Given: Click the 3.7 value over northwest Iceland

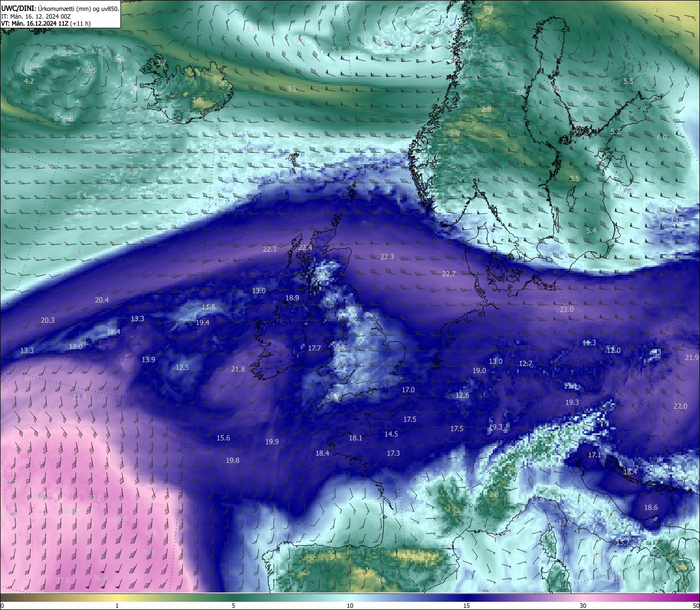Looking at the screenshot, I should click(161, 62).
